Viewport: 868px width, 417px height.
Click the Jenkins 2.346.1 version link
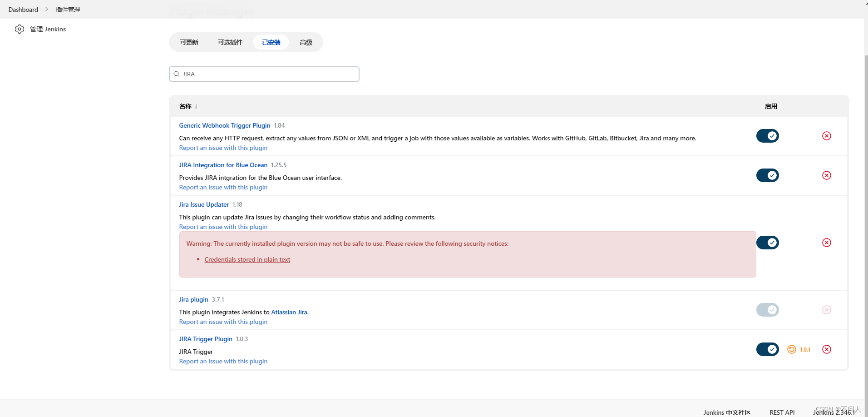(x=834, y=412)
